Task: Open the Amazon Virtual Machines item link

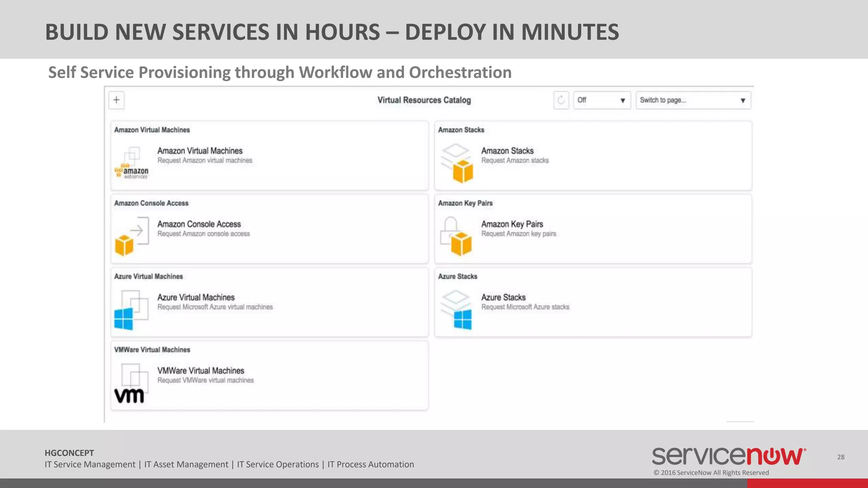Action: point(200,151)
